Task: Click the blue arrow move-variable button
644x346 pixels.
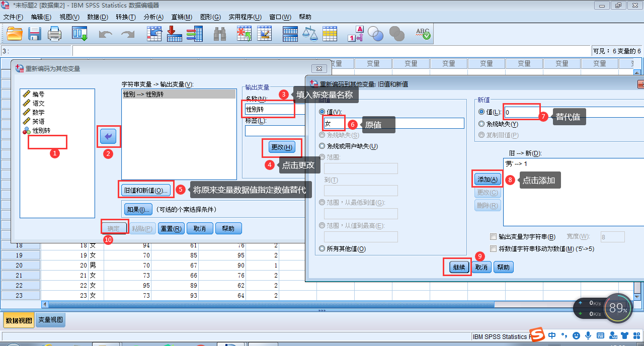Action: point(108,136)
